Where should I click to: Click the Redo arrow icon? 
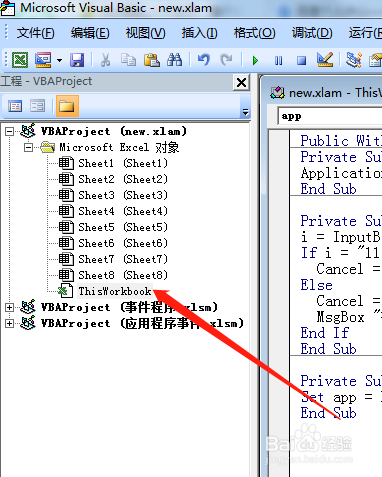226,60
